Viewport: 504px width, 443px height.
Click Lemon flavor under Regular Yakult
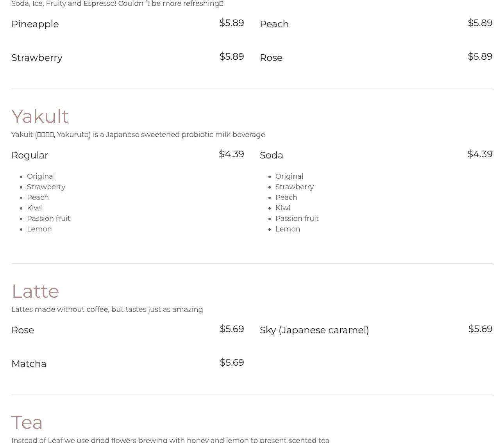click(x=39, y=229)
